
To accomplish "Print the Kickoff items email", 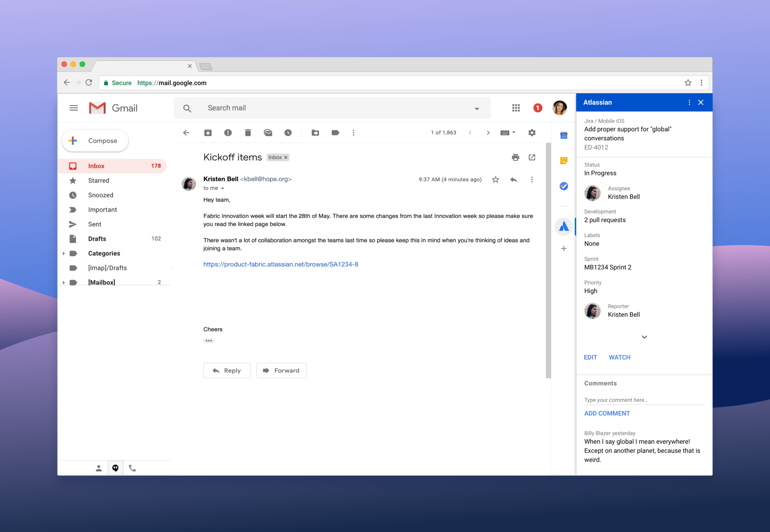I will point(515,158).
